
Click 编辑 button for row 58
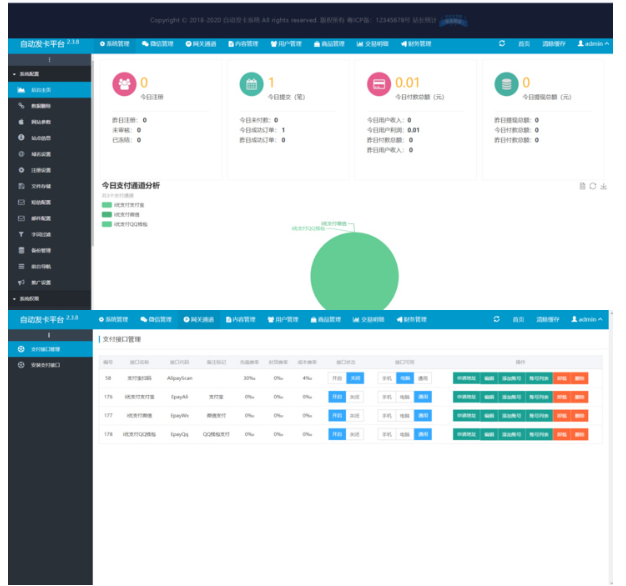click(489, 378)
